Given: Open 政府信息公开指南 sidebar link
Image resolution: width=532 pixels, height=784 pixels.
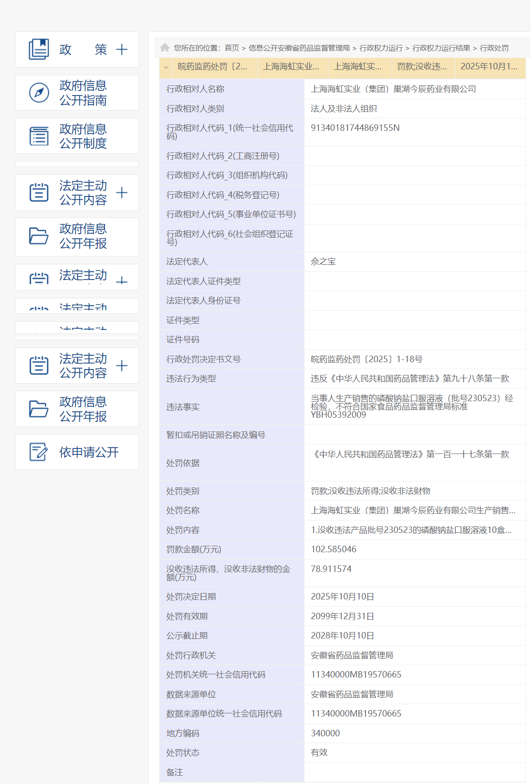Looking at the screenshot, I should coord(83,93).
